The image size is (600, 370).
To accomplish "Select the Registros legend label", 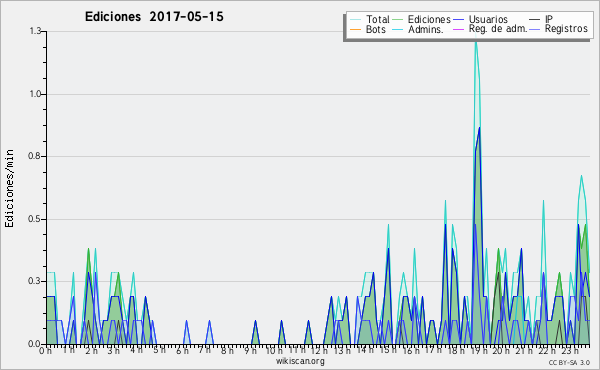I will point(566,29).
